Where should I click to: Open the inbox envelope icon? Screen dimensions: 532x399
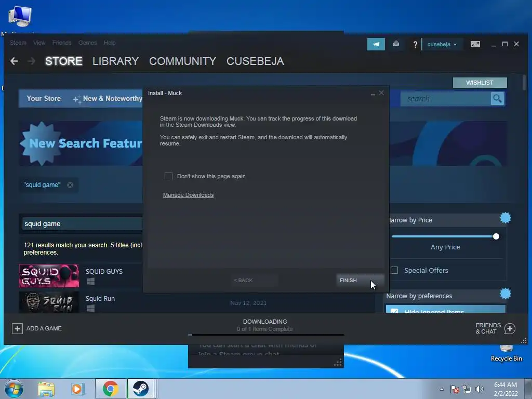pos(396,44)
